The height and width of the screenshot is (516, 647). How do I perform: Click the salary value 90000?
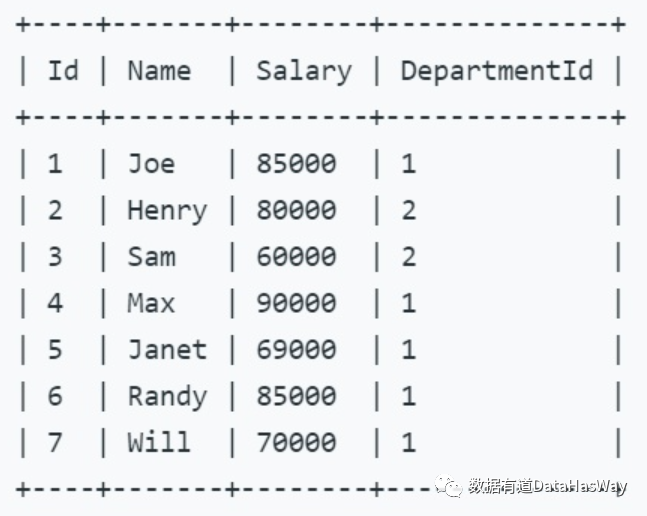[295, 303]
